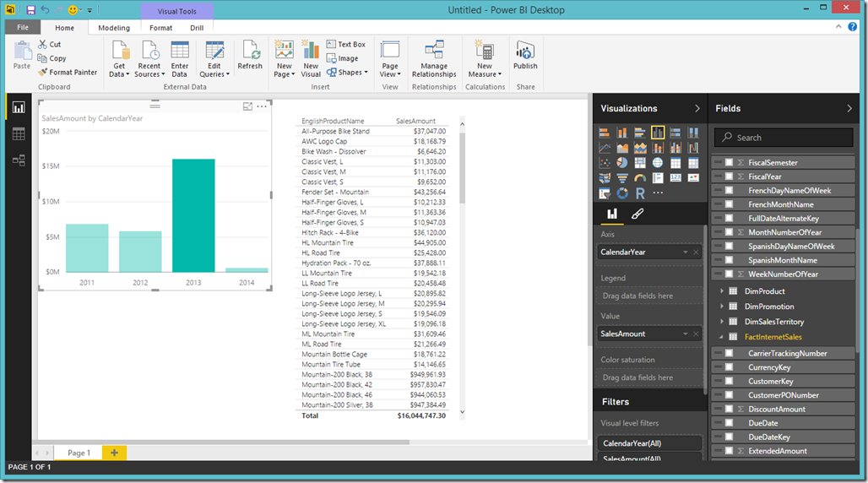868x483 pixels.
Task: Select the scatter chart visualization
Action: click(x=605, y=163)
